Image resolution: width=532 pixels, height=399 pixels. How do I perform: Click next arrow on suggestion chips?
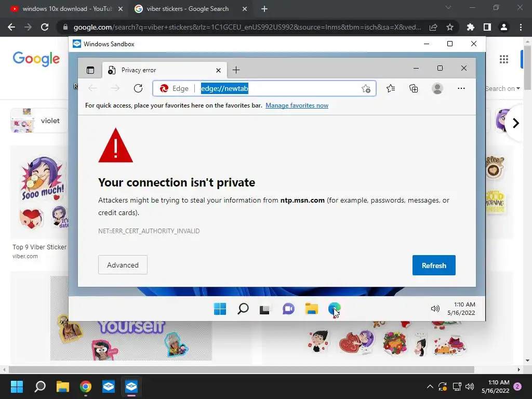click(516, 123)
